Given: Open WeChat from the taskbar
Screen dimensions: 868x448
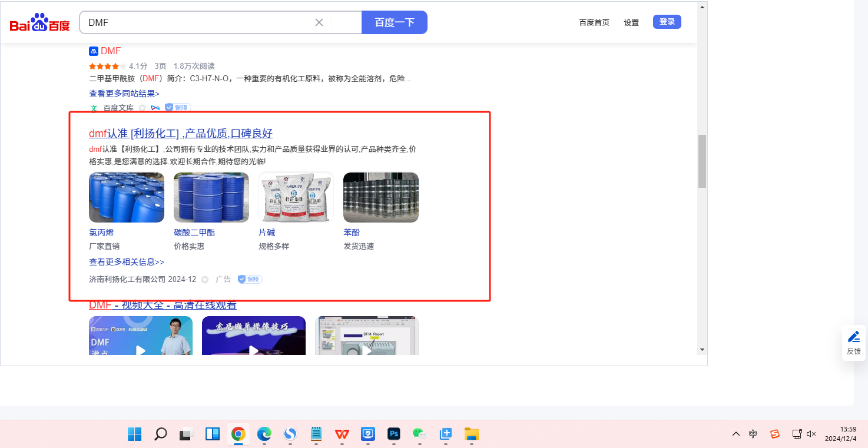Looking at the screenshot, I should point(420,434).
